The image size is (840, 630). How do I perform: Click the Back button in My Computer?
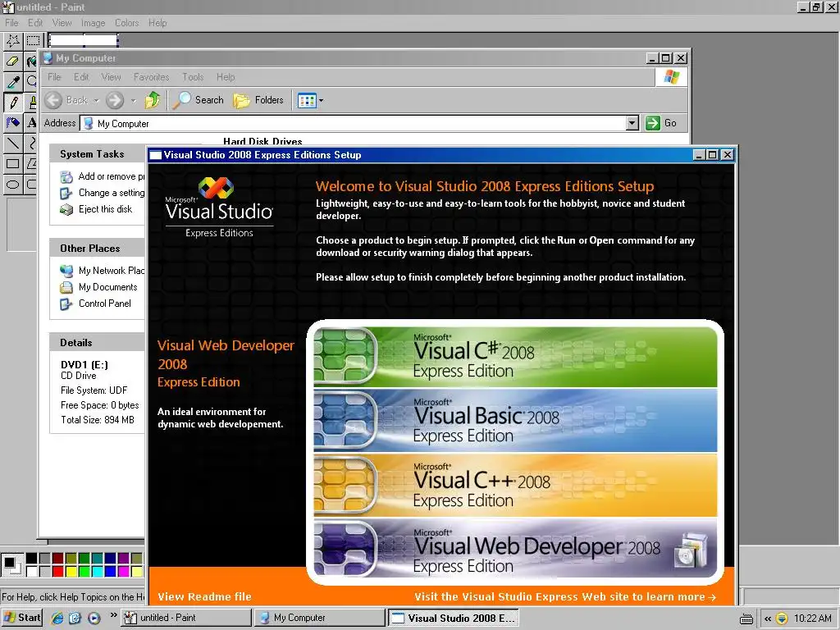coord(66,100)
